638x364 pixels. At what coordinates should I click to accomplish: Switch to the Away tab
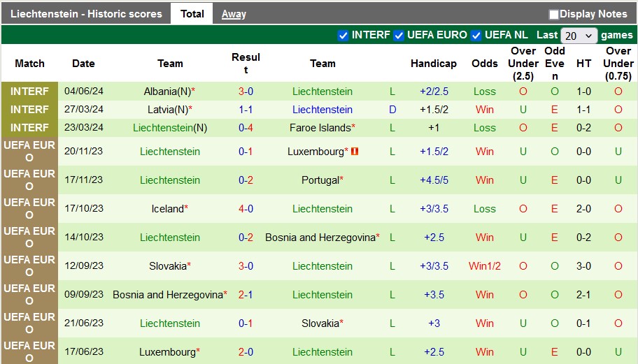pyautogui.click(x=234, y=14)
